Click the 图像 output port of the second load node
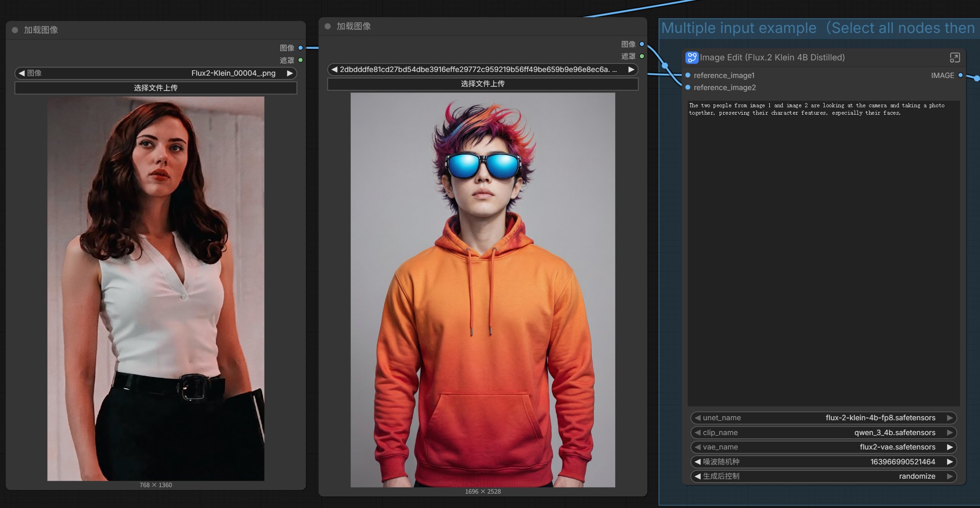The width and height of the screenshot is (980, 508). (642, 44)
